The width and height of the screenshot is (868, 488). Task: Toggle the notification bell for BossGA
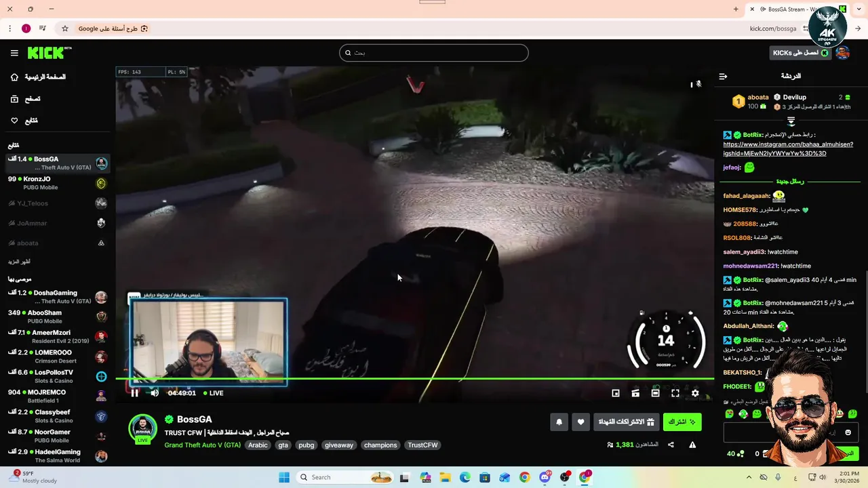[559, 422]
